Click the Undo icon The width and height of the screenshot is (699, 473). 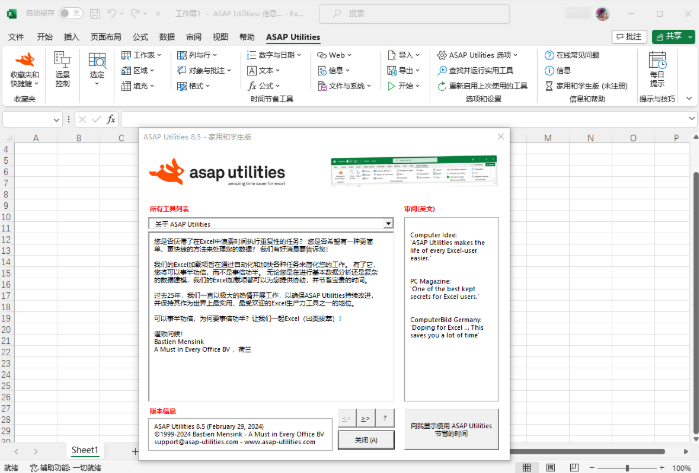[112, 13]
